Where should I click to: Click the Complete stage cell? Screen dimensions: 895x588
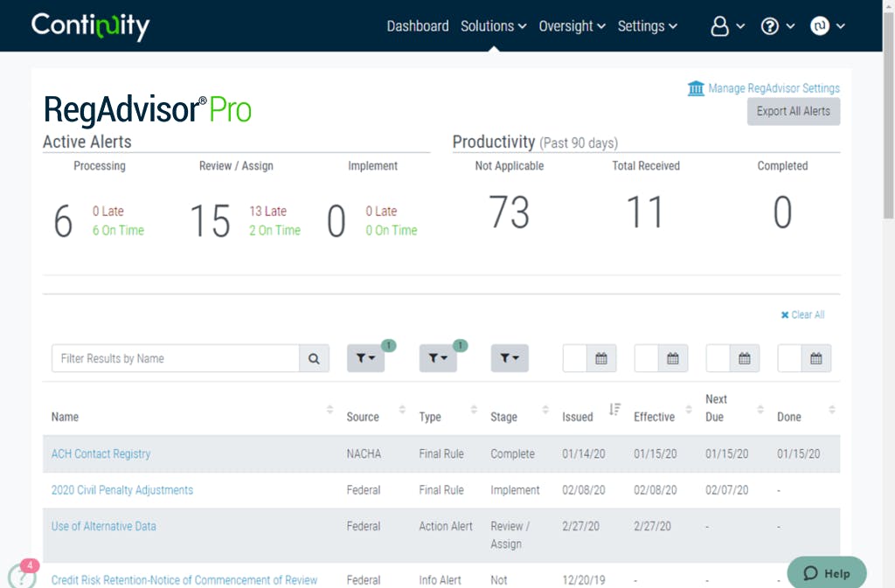point(512,454)
